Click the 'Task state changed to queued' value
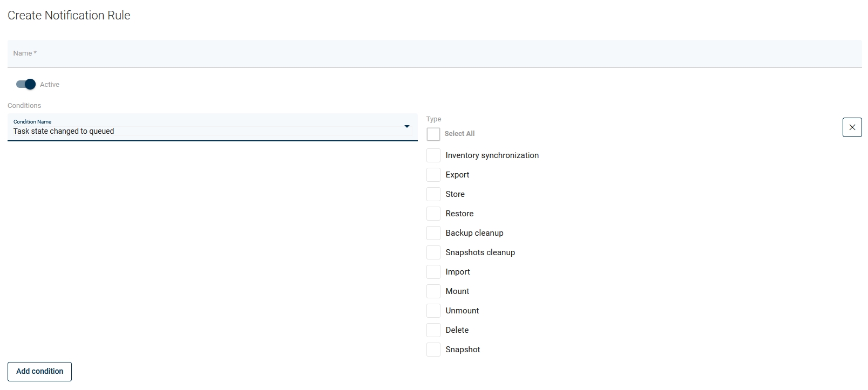 pos(64,131)
